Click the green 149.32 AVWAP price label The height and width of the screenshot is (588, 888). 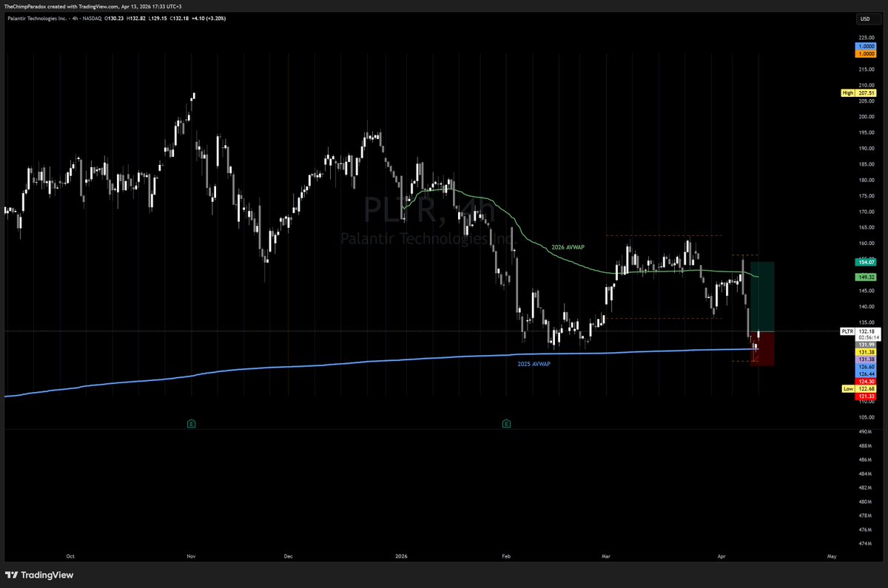865,277
